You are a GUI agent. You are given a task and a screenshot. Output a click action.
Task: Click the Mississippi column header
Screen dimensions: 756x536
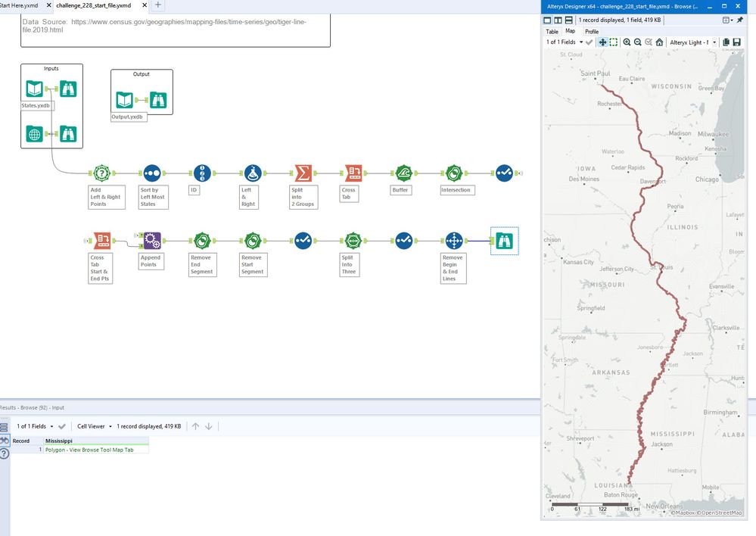click(96, 441)
